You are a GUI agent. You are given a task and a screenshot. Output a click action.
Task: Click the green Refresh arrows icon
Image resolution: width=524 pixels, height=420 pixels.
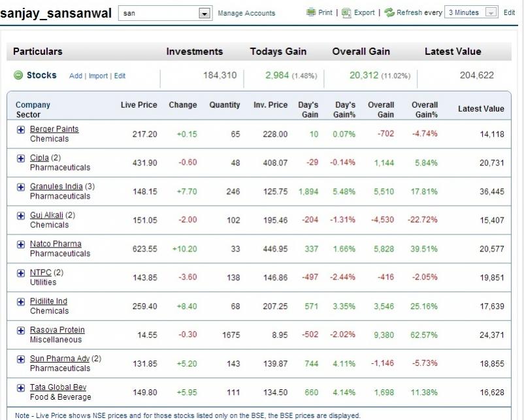(389, 12)
